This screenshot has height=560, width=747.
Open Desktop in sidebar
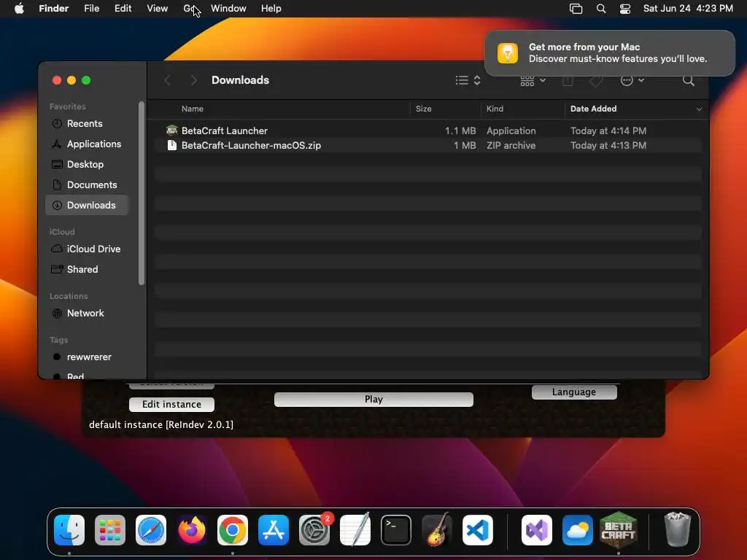[x=87, y=164]
